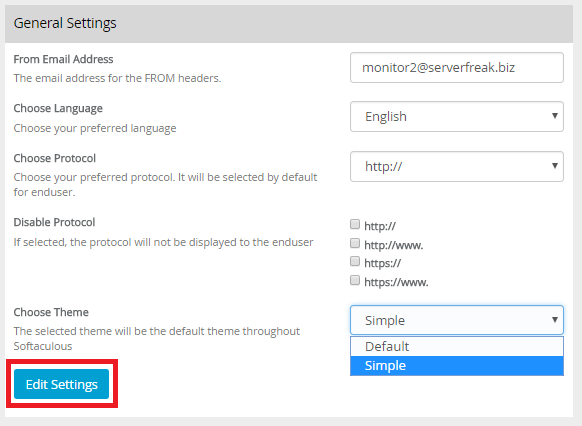Screen dimensions: 582x426
Task: Click the Edit Settings button
Action: coord(62,384)
